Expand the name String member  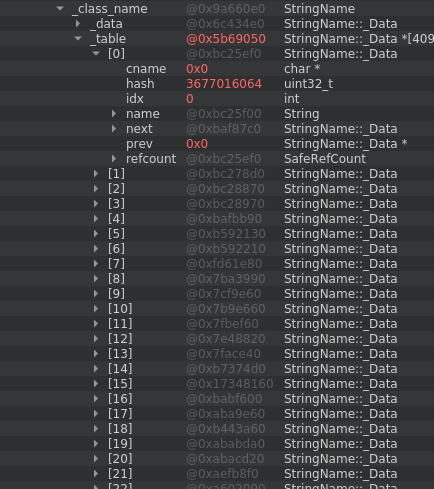114,114
